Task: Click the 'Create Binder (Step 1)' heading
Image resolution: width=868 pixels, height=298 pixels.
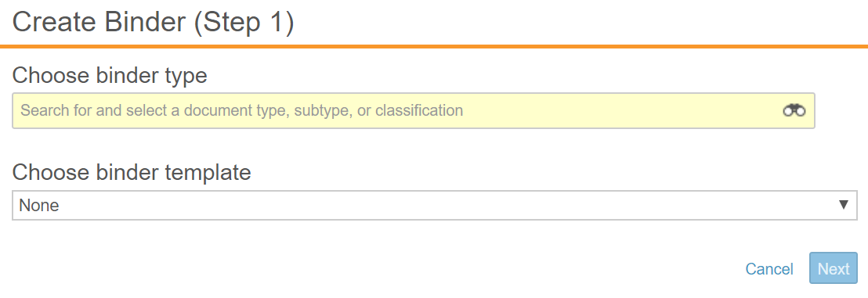Action: pyautogui.click(x=153, y=23)
